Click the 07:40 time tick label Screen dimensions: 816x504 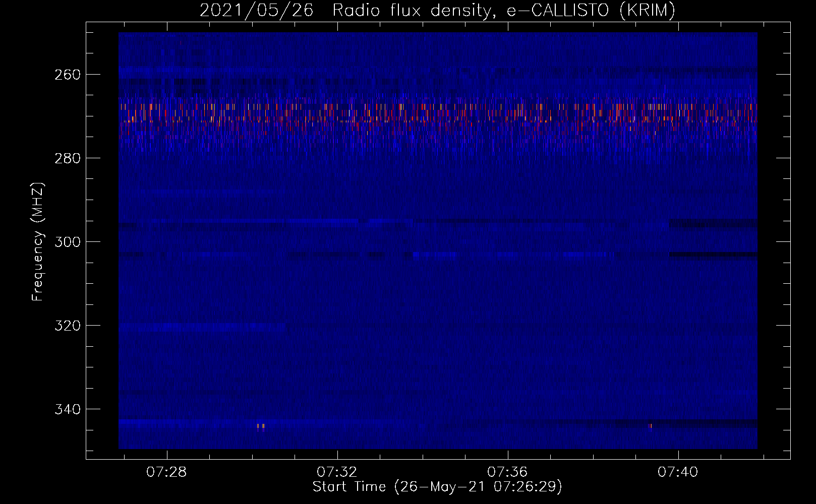(678, 472)
